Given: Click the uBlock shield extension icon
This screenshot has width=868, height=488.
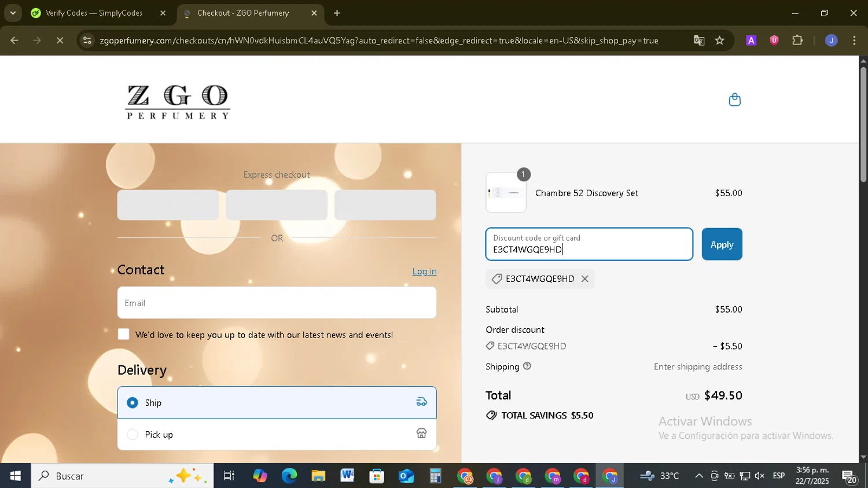Looking at the screenshot, I should click(774, 41).
